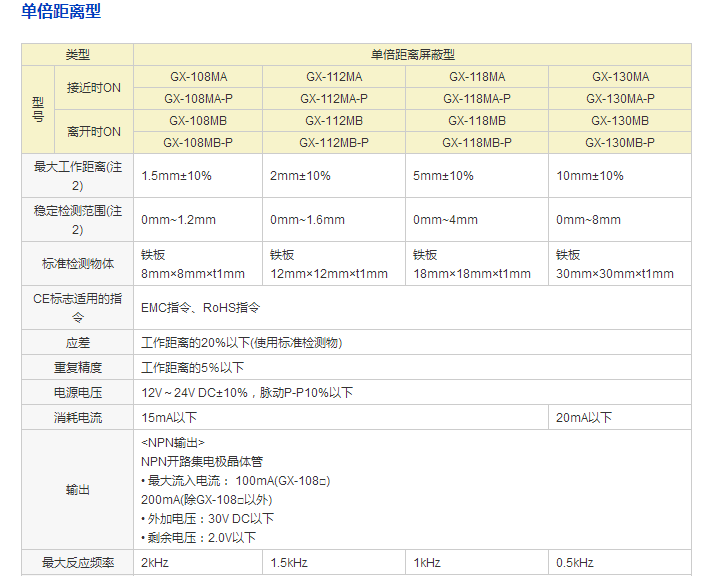Click the 0.5kHz response frequency value
The width and height of the screenshot is (709, 576).
[x=575, y=563]
